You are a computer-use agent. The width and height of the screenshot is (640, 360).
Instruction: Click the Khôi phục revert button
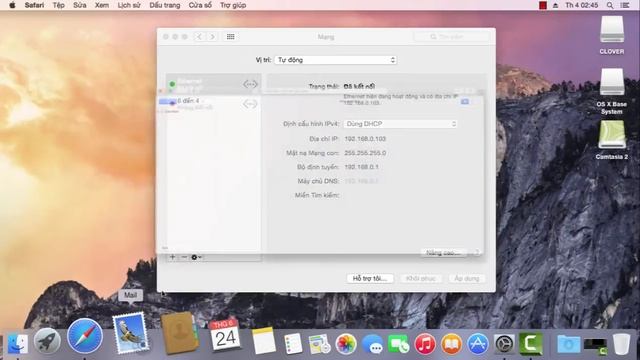tap(421, 278)
